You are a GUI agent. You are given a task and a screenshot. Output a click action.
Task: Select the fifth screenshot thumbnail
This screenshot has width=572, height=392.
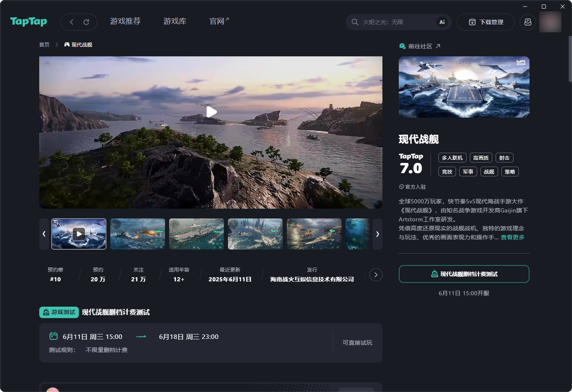click(314, 234)
